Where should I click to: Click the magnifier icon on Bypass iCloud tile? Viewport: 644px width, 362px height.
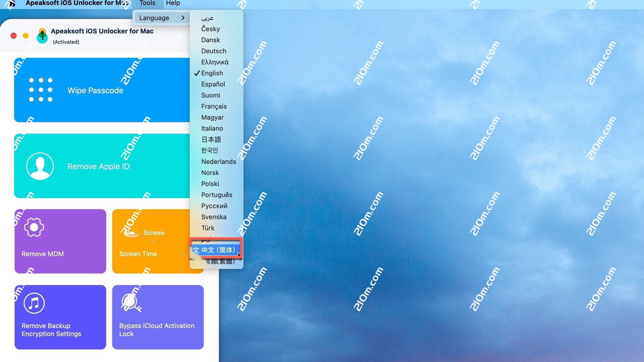(x=130, y=303)
